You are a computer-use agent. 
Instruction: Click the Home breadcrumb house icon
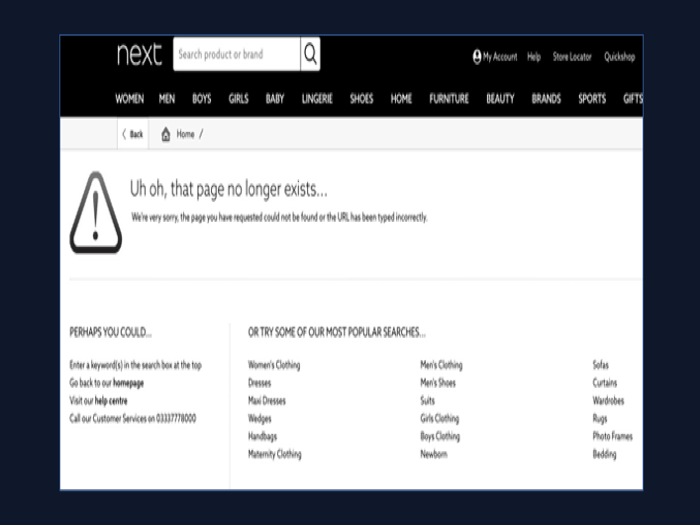coord(166,134)
